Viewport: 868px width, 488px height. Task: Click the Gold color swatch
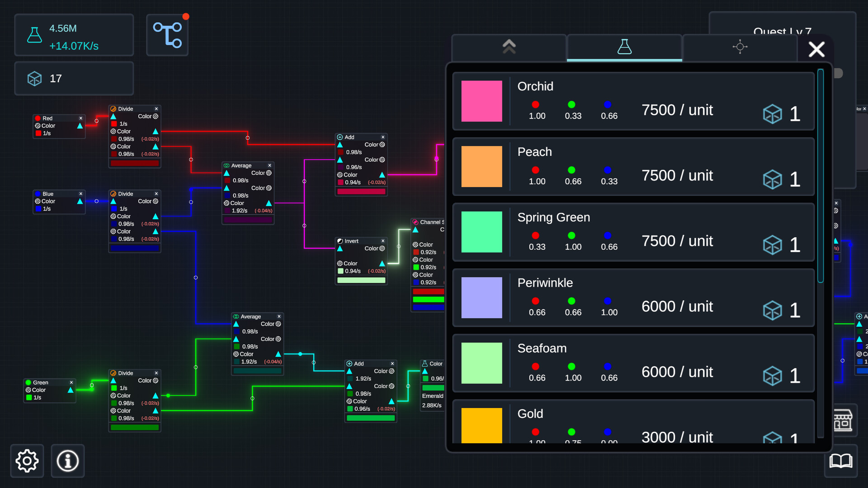pyautogui.click(x=481, y=425)
